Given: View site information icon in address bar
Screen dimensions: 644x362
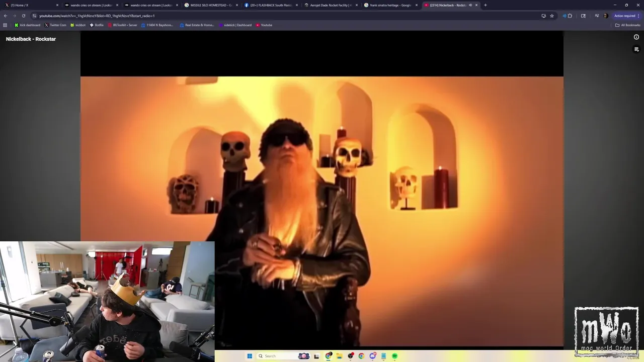Looking at the screenshot, I should (34, 16).
